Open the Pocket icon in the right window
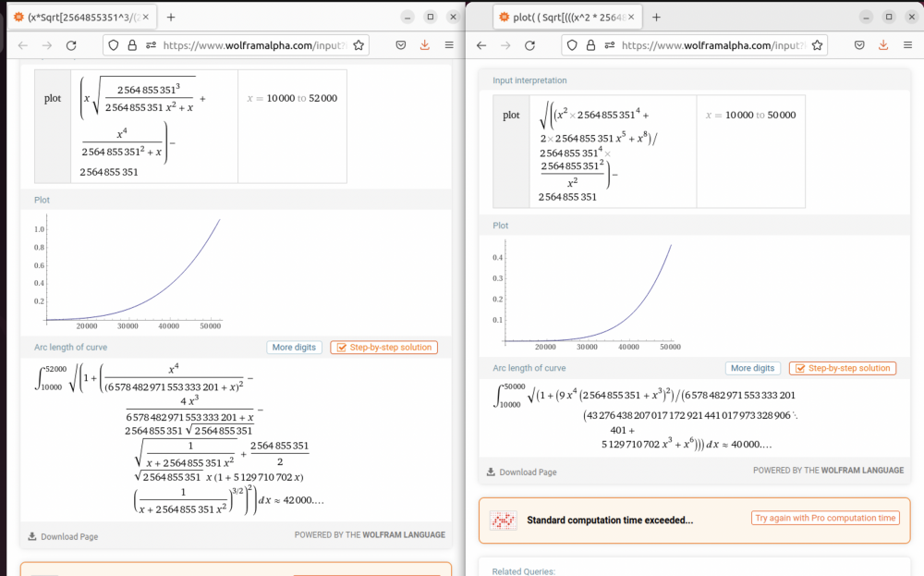 click(x=859, y=45)
